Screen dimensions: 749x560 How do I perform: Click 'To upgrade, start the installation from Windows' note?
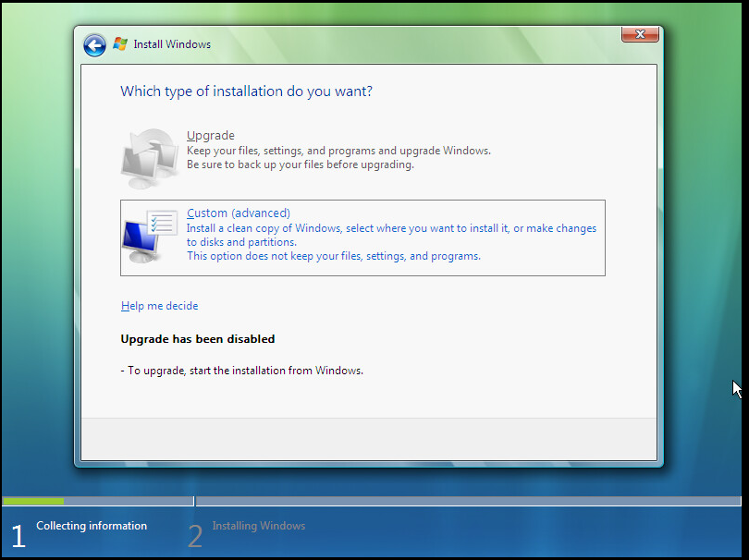click(x=241, y=371)
